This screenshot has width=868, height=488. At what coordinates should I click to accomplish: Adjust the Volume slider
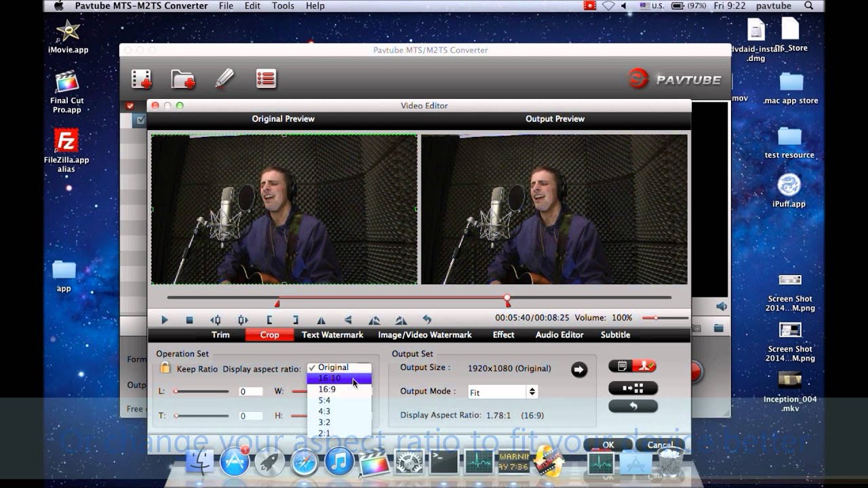(664, 317)
